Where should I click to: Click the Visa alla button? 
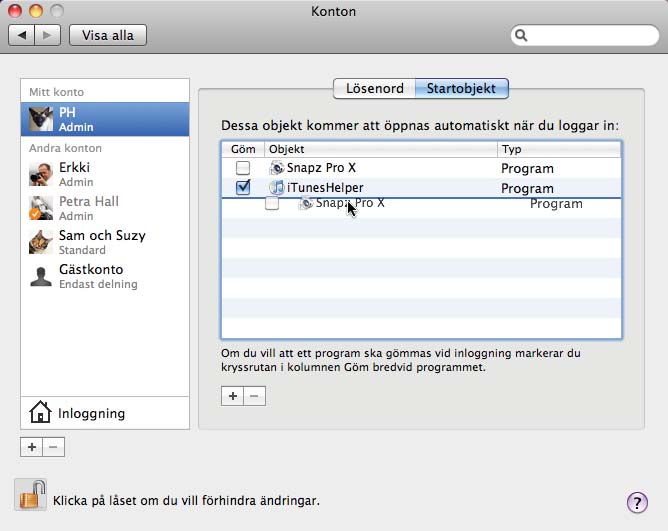[x=108, y=35]
